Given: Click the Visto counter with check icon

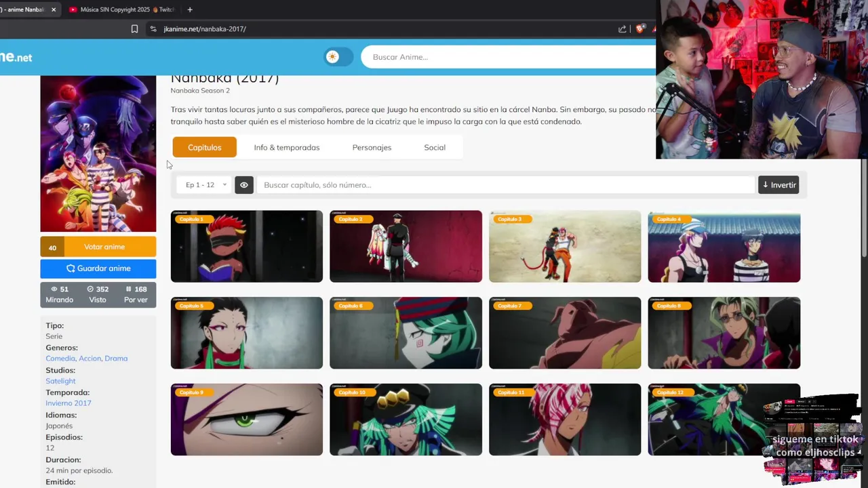Looking at the screenshot, I should (98, 294).
